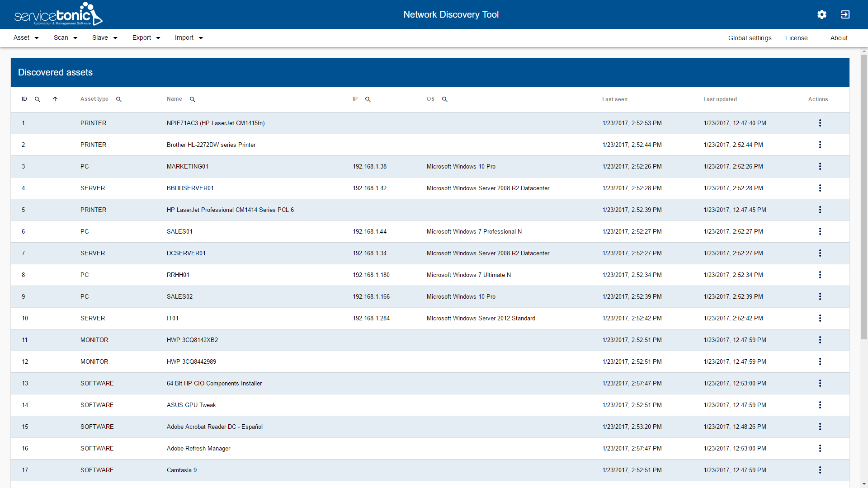Expand the Slave dropdown menu
This screenshot has width=868, height=488.
[x=105, y=38]
